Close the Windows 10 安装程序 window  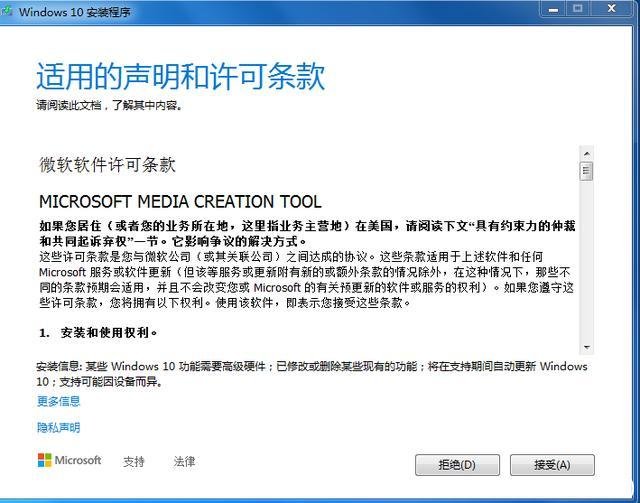(x=612, y=10)
